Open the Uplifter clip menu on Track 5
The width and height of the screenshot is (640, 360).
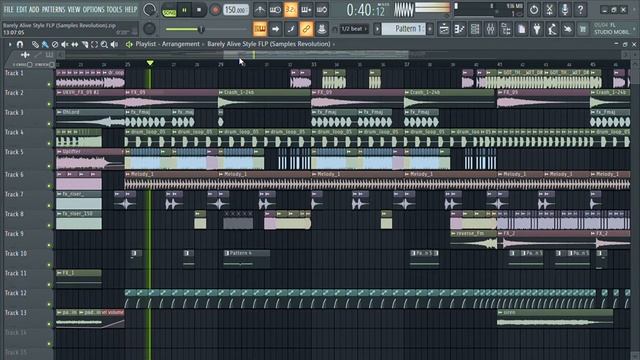pyautogui.click(x=60, y=152)
